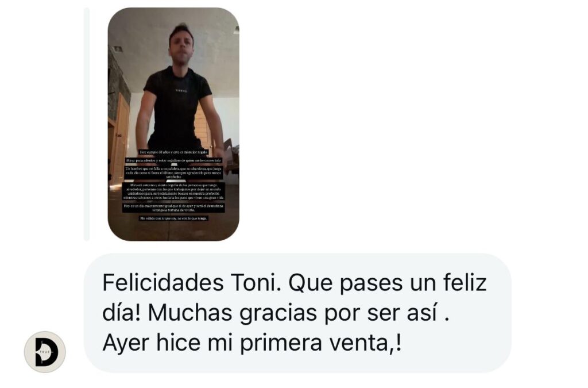Tap the 'Felicidades Toni' message bubble

point(297,313)
